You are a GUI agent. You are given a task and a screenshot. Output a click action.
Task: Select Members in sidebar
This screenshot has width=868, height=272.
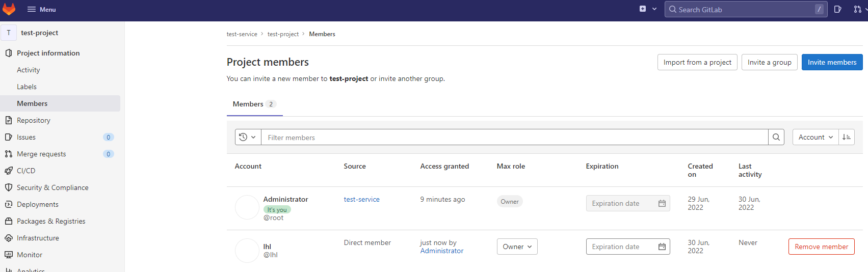pos(60,103)
